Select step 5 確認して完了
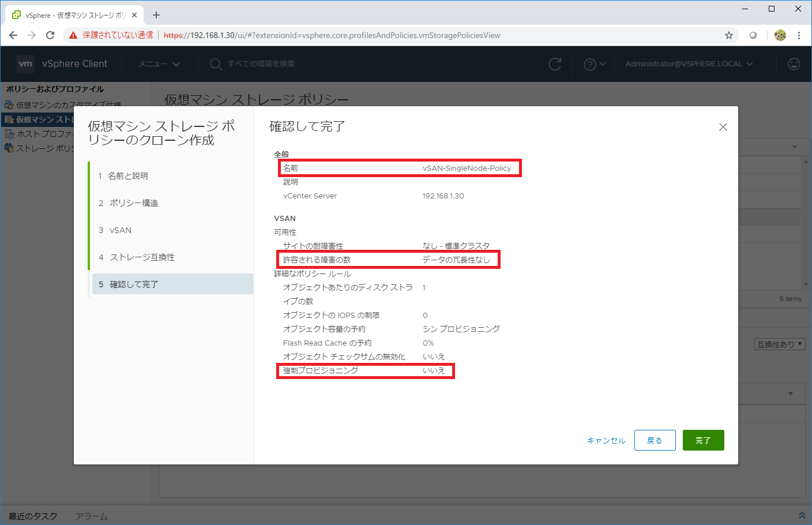Screen dimensions: 812x525 [171, 284]
